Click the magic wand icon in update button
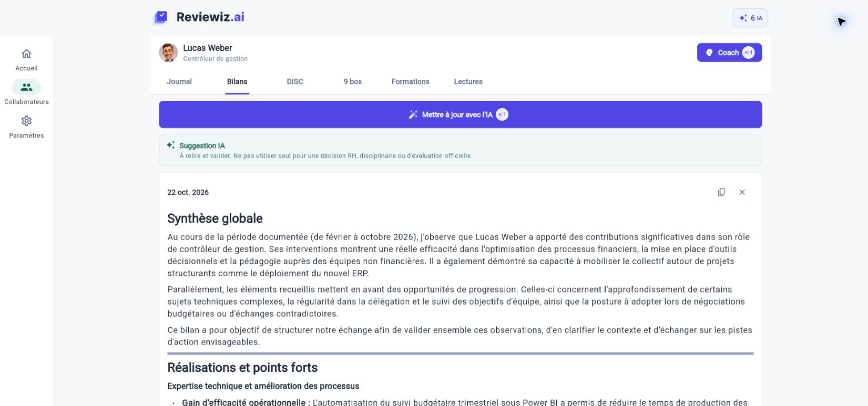 [413, 114]
